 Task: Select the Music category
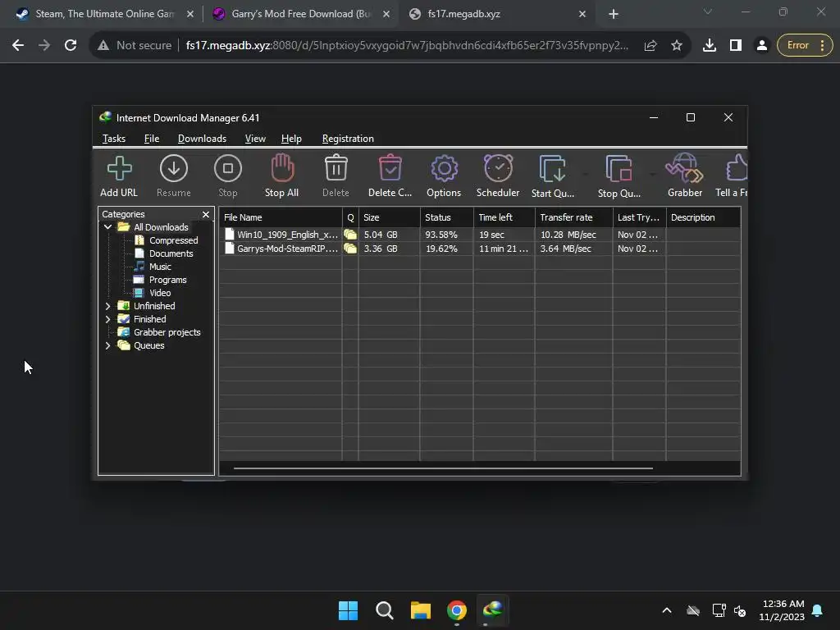pyautogui.click(x=160, y=267)
